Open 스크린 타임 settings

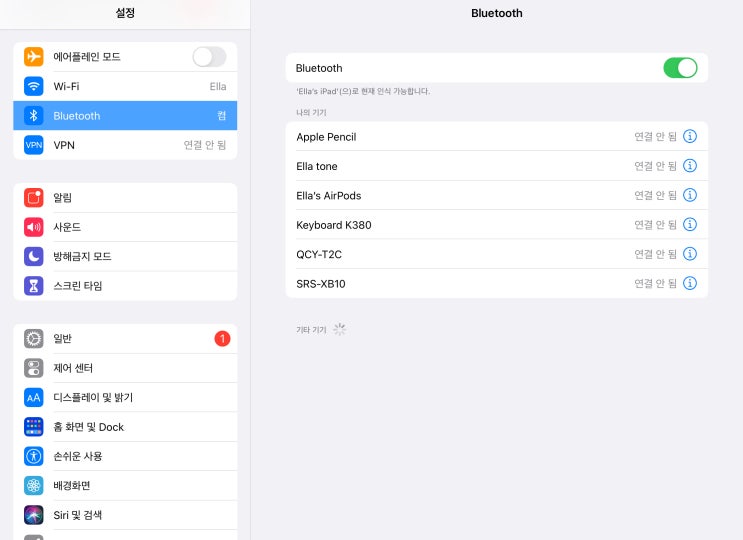coord(125,286)
